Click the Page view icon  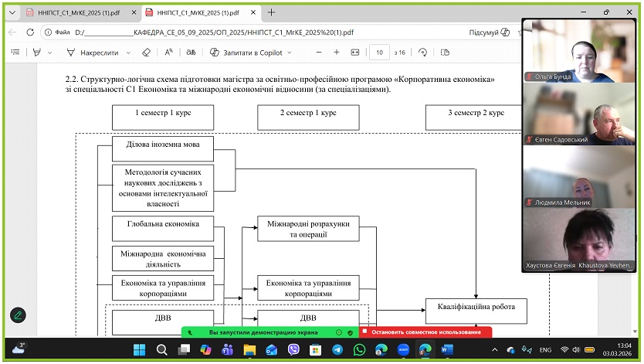(x=444, y=53)
